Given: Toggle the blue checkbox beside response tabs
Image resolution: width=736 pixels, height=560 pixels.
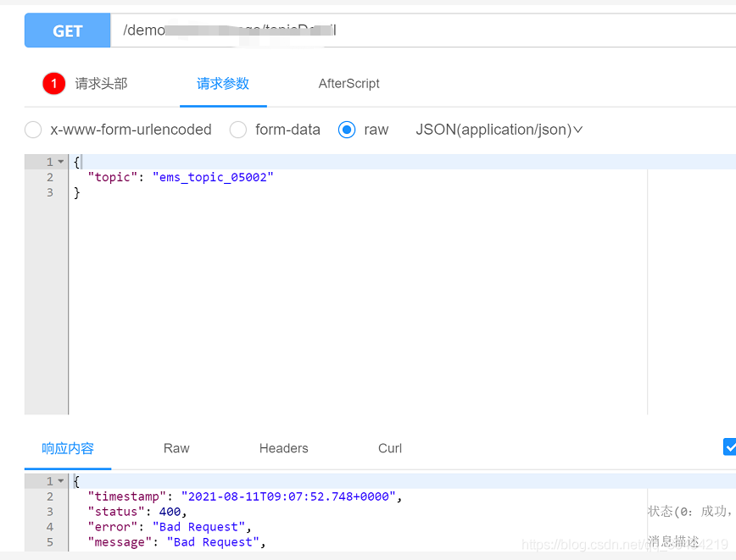Looking at the screenshot, I should click(x=729, y=447).
